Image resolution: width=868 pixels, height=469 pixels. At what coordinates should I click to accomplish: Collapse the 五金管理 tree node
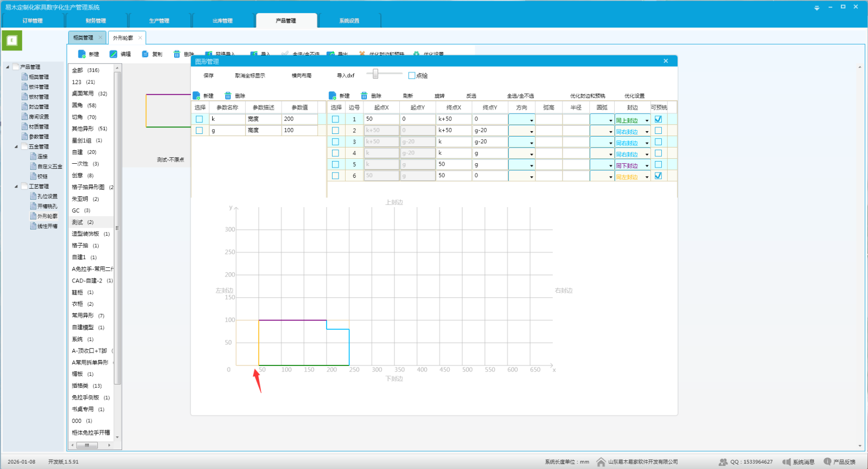click(x=16, y=146)
